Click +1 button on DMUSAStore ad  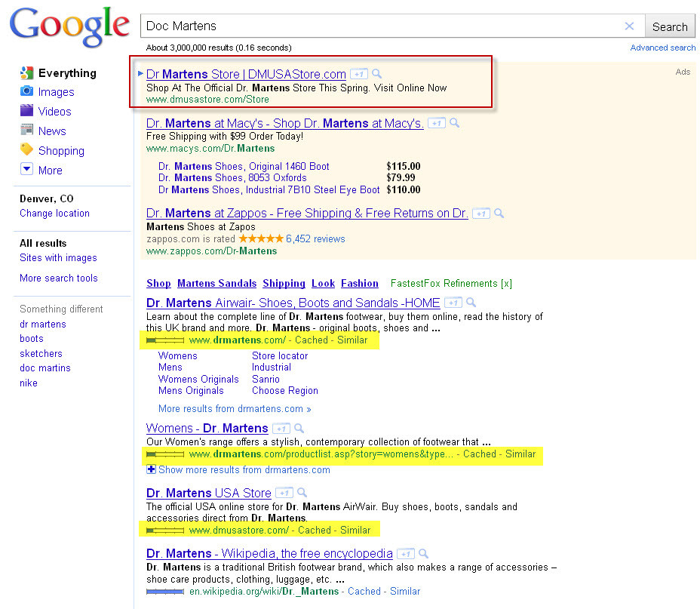359,74
